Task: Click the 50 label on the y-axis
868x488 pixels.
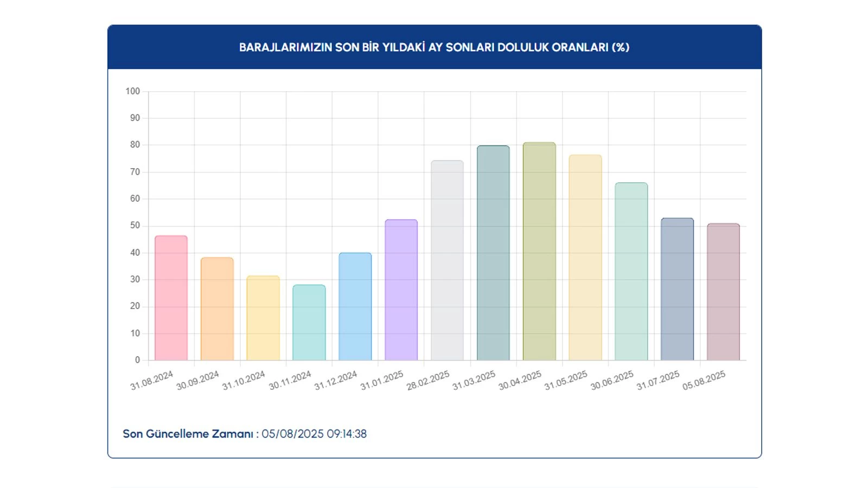Action: coord(135,225)
